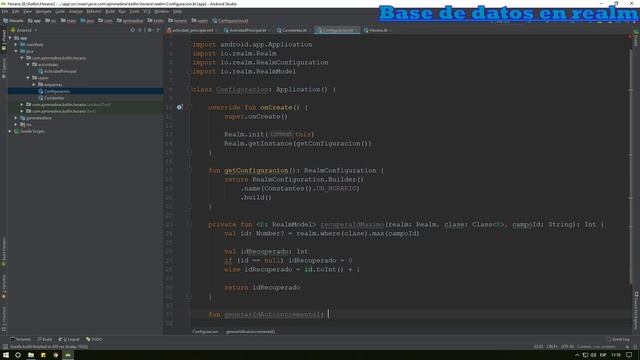The image size is (640, 360).
Task: Select Gradle Scripts in project tree
Action: pos(29,131)
